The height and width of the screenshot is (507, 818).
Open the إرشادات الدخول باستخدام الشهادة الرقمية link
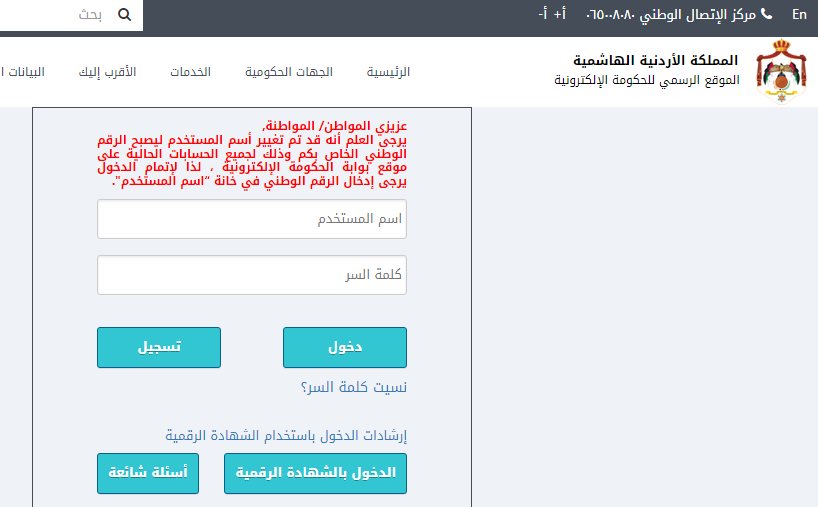tap(287, 435)
